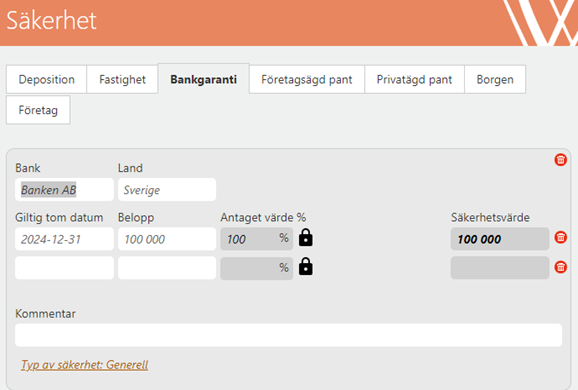Click the empty Belopp field in second row
The width and height of the screenshot is (578, 390).
coord(167,268)
